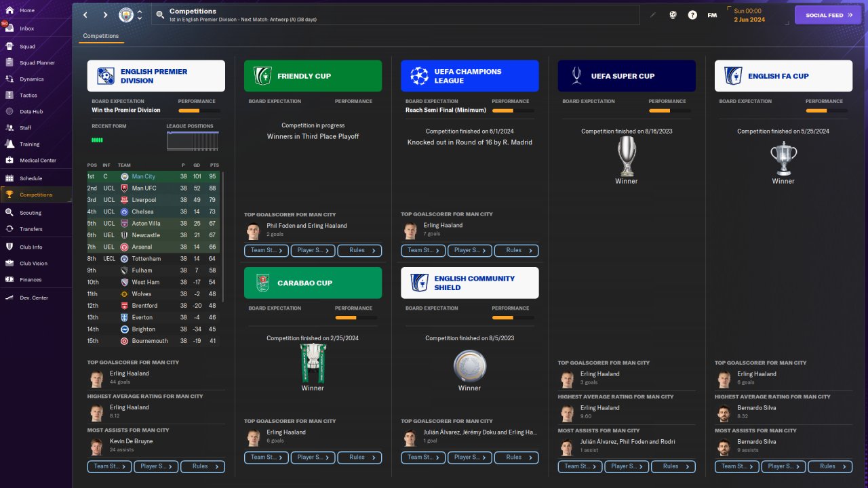Go back with the left arrow

pyautogui.click(x=85, y=15)
